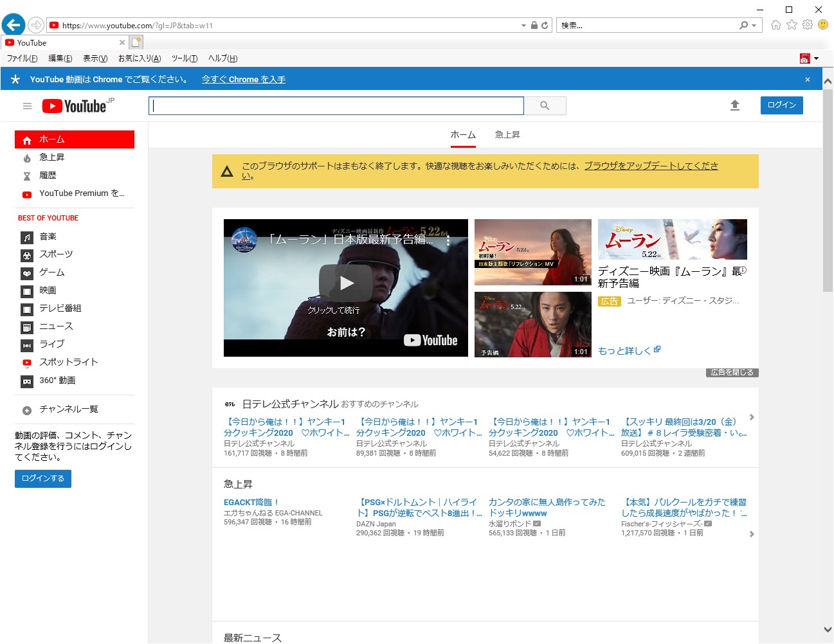Screen dimensions: 834x644
Task: Open a new browser tab
Action: (x=136, y=42)
